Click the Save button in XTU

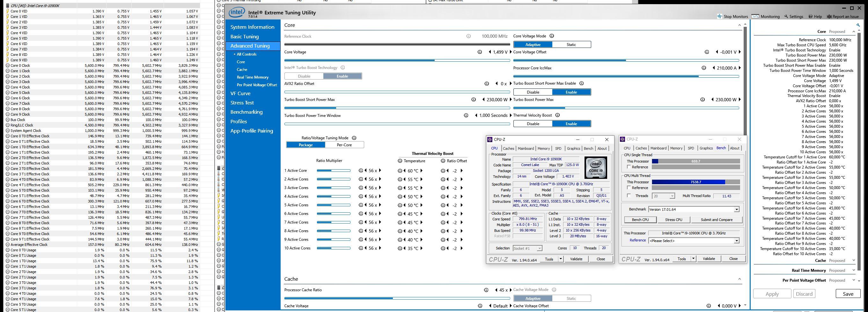coord(848,294)
